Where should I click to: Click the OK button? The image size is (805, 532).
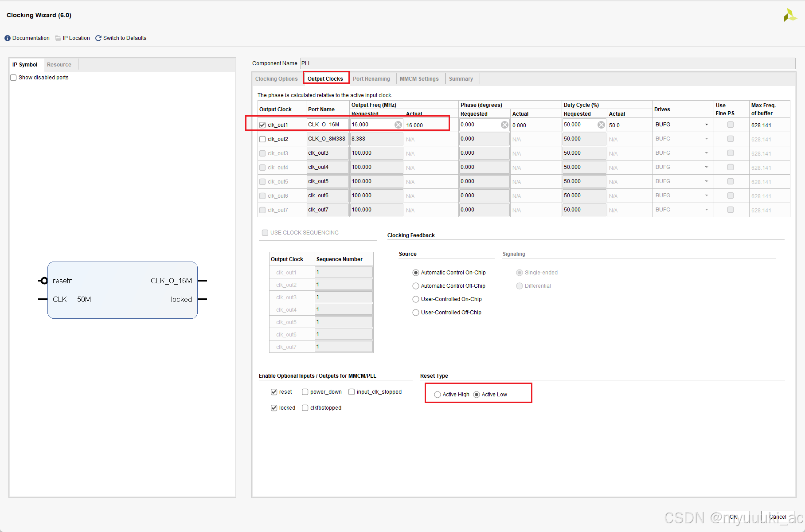pyautogui.click(x=733, y=517)
